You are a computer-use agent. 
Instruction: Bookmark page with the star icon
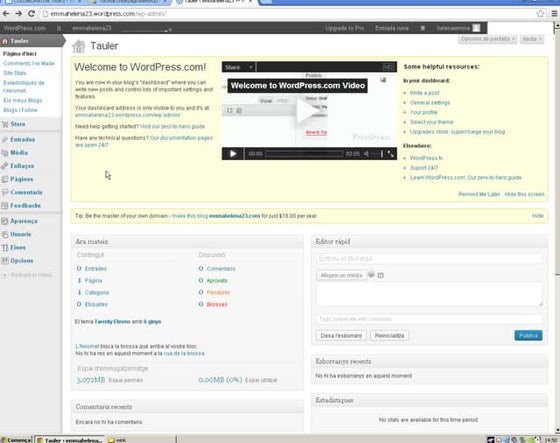pos(540,14)
